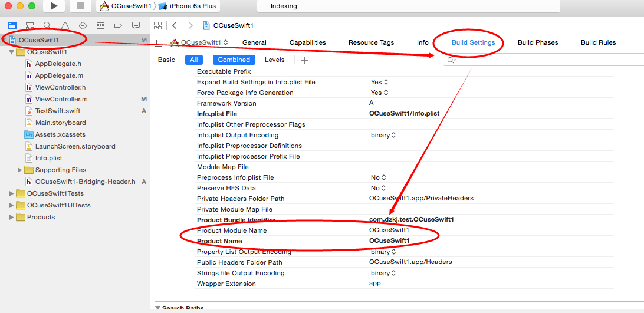The image size is (644, 313).
Task: Open TestSwift.swift file
Action: pyautogui.click(x=58, y=111)
